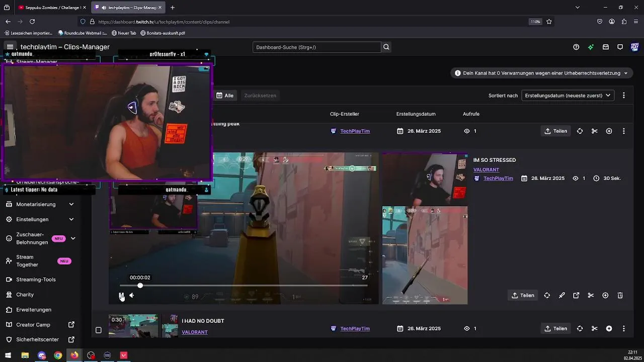Screen dimensions: 644x362
Task: Click the Zurücksetzen button
Action: pyautogui.click(x=260, y=96)
